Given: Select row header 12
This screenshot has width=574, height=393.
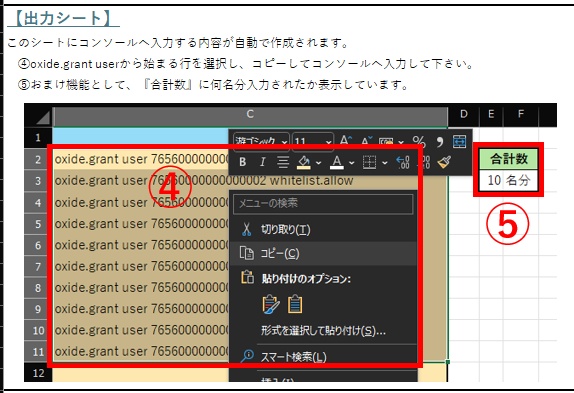Looking at the screenshot, I should (38, 373).
